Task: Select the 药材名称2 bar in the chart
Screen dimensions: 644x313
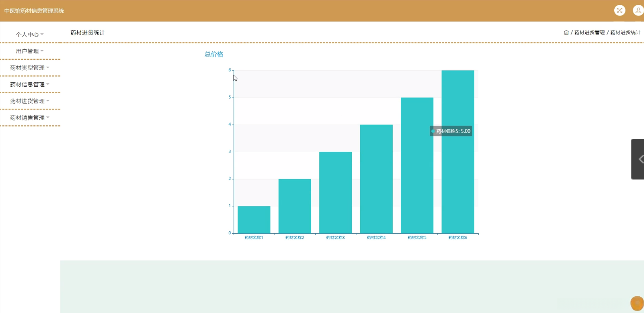Action: pos(295,206)
